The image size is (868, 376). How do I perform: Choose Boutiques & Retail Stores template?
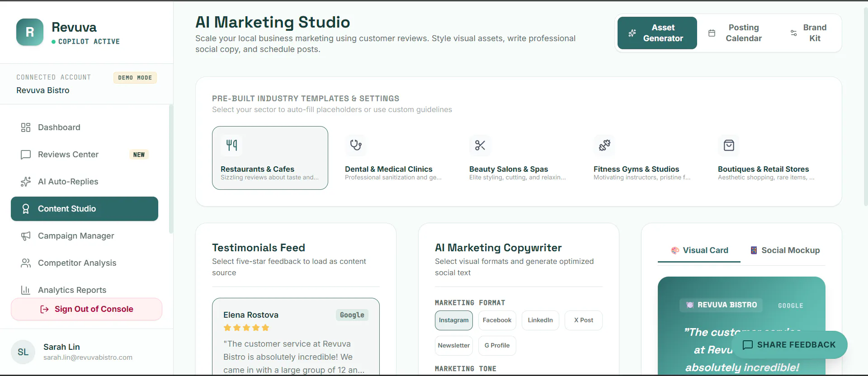(767, 158)
